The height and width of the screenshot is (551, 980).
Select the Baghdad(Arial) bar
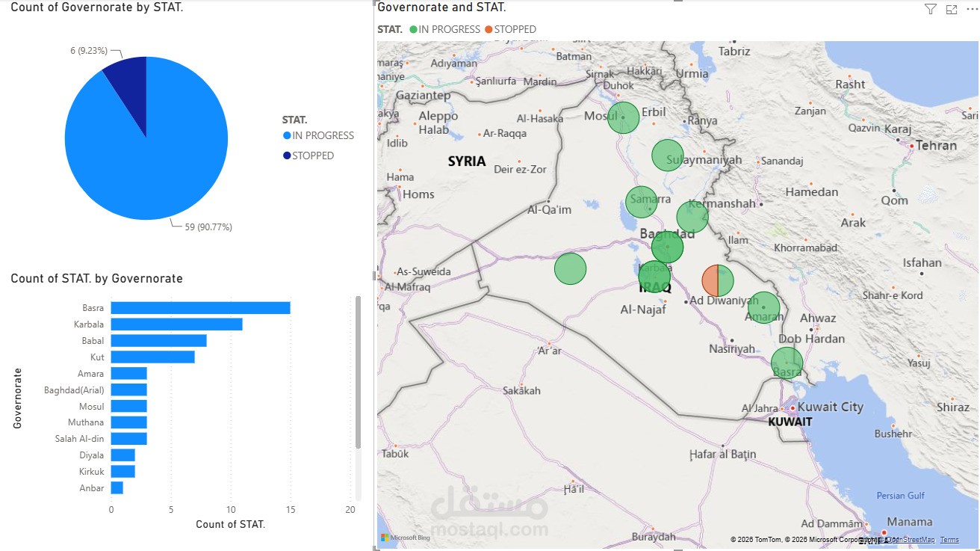tap(129, 390)
